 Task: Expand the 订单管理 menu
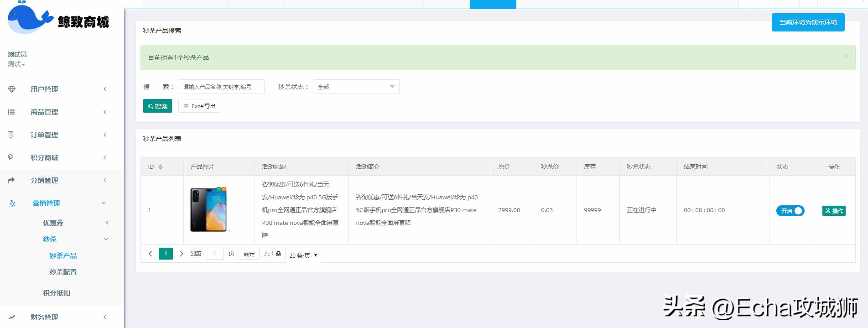coord(62,135)
